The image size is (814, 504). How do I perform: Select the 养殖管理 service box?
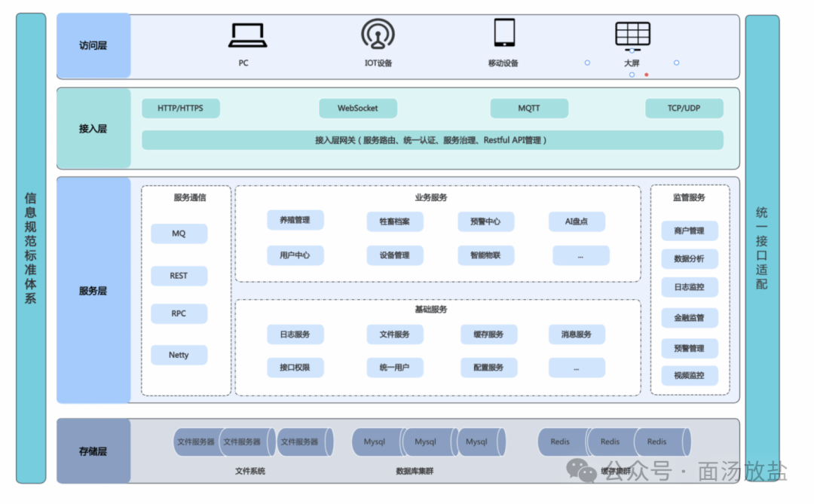click(295, 220)
